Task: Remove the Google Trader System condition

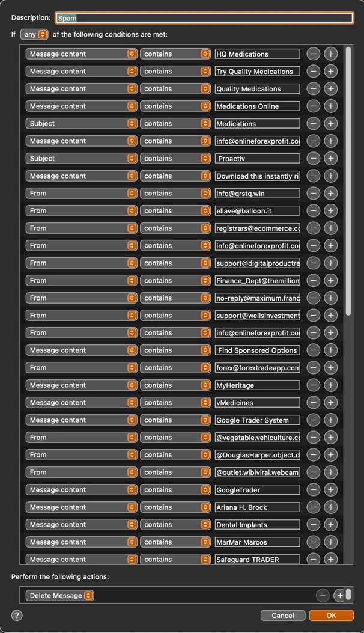Action: (313, 420)
